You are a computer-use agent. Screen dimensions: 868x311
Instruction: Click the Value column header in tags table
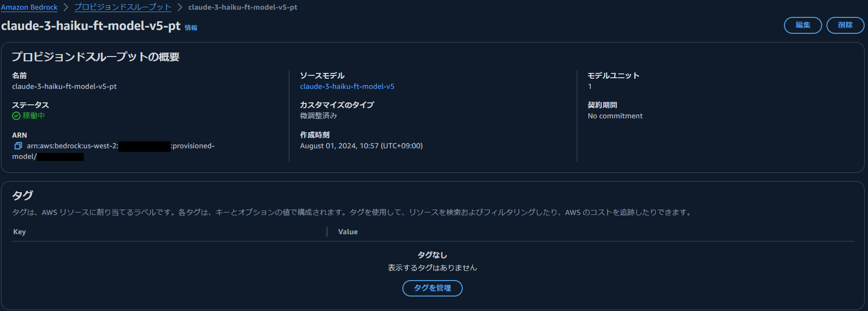pyautogui.click(x=348, y=232)
